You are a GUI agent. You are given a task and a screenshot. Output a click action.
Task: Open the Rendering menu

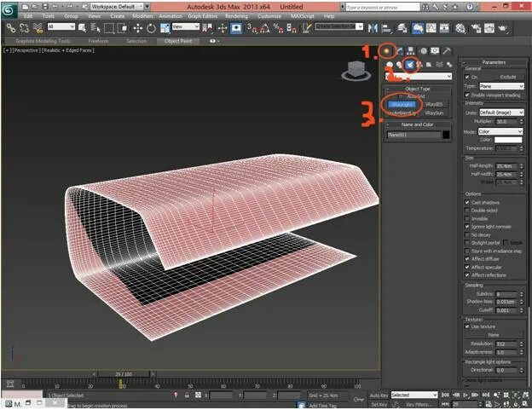point(236,16)
